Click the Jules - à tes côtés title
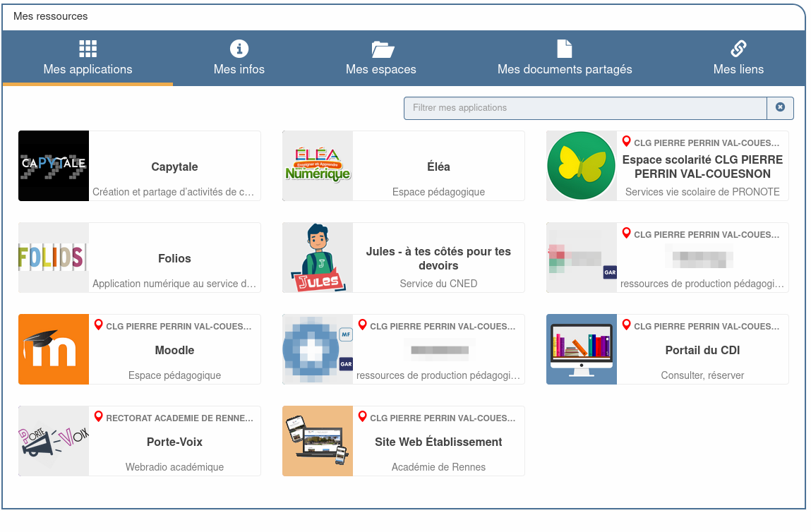Image resolution: width=811 pixels, height=532 pixels. pyautogui.click(x=438, y=258)
